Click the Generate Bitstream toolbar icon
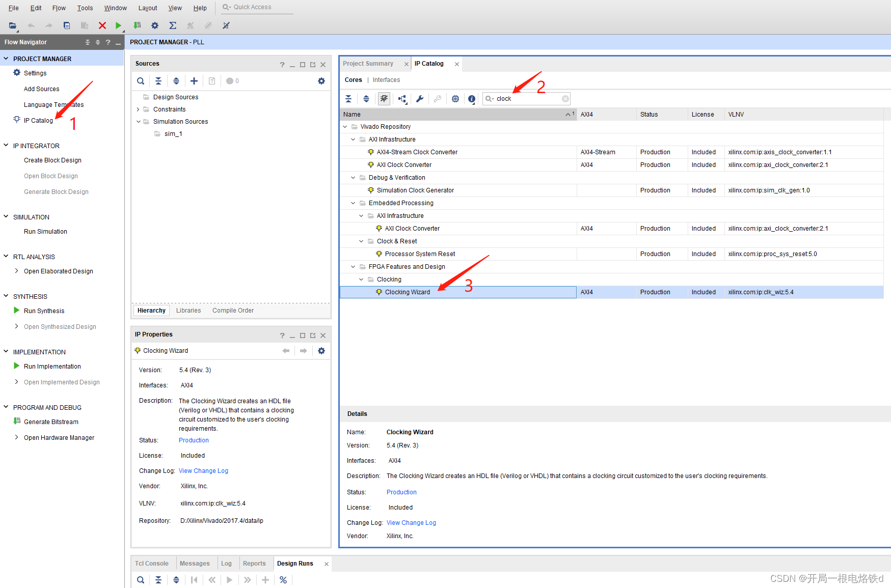This screenshot has width=891, height=588. pos(137,25)
